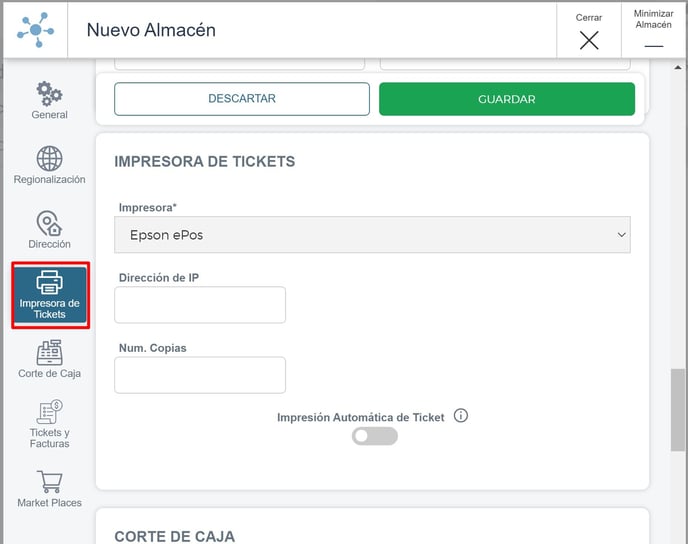Click the network logo in the header
The image size is (688, 544).
[x=36, y=30]
